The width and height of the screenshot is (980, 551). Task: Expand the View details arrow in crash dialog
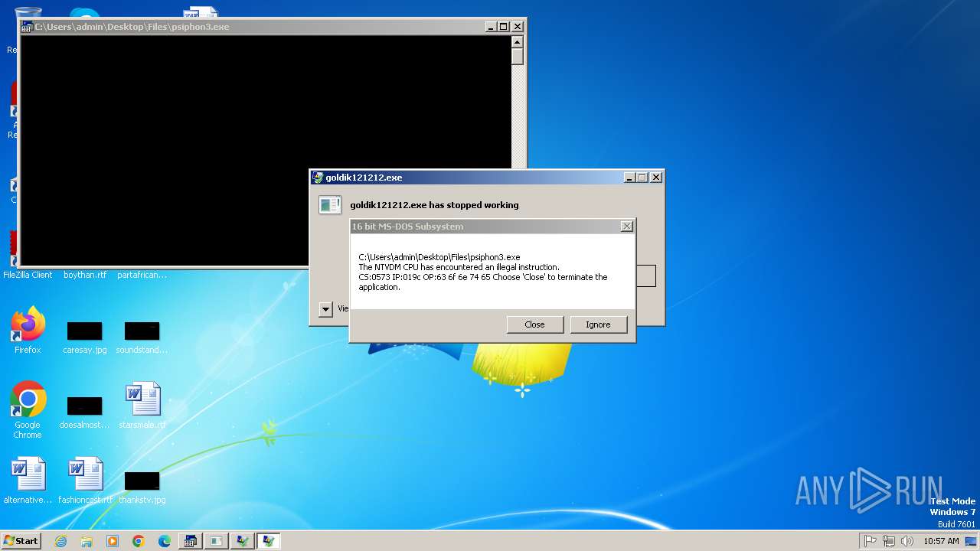325,309
